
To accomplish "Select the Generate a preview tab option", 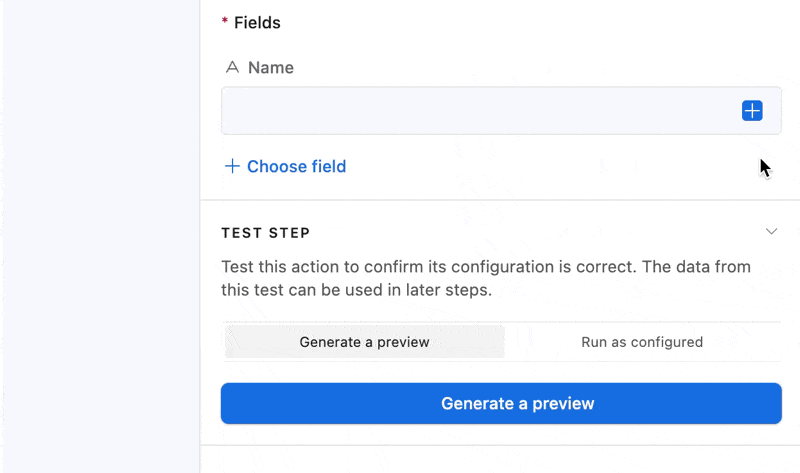I will click(x=364, y=342).
